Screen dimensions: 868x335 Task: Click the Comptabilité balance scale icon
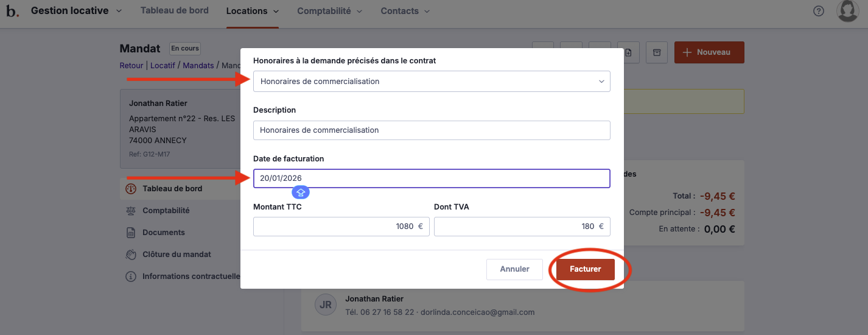coord(130,211)
